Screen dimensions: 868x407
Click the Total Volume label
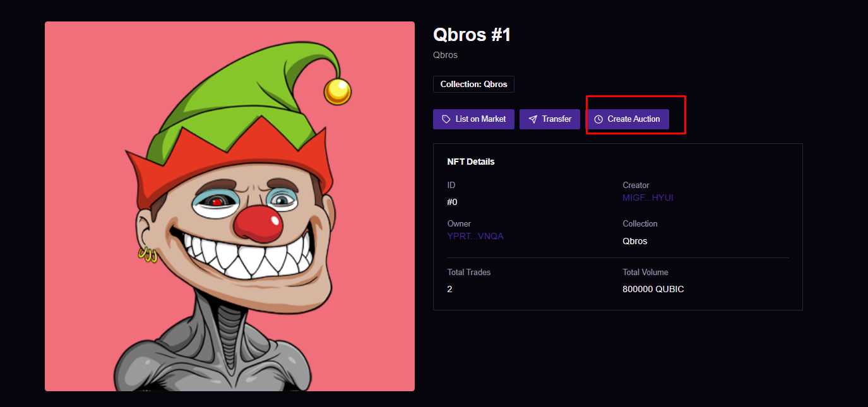645,273
